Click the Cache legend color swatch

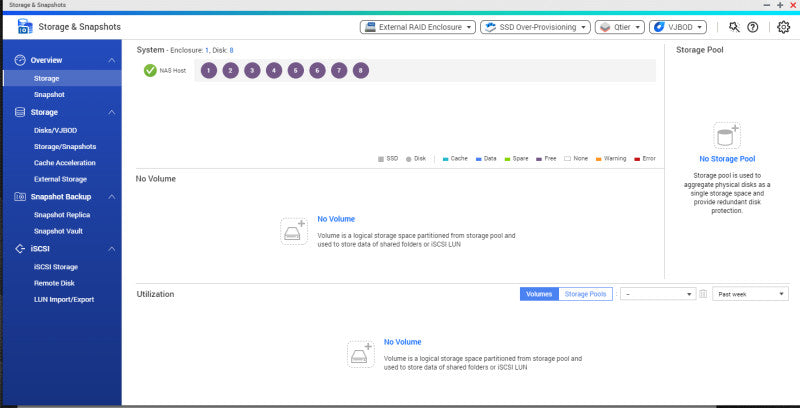445,159
